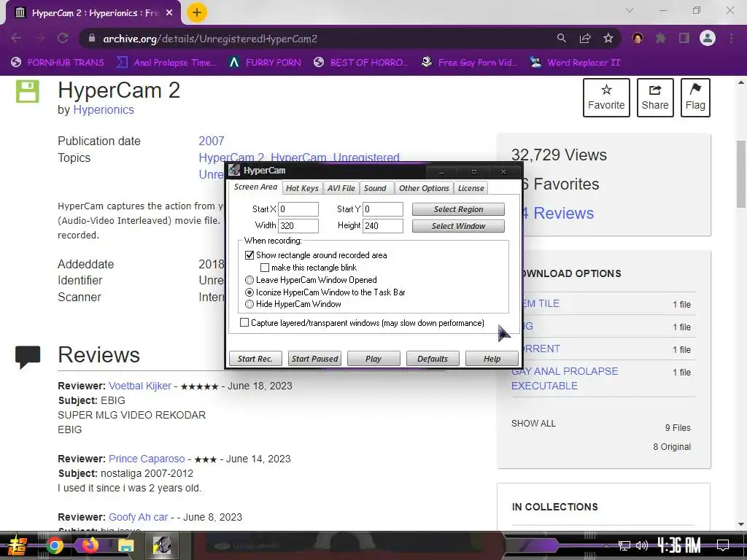Click the HyperCam taskbar icon

[162, 545]
